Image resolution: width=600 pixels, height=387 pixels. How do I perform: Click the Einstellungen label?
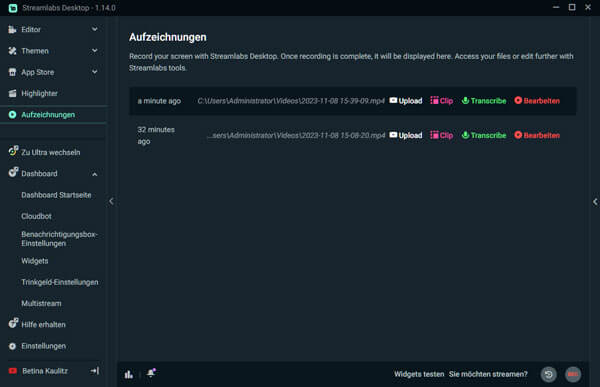[x=43, y=346]
